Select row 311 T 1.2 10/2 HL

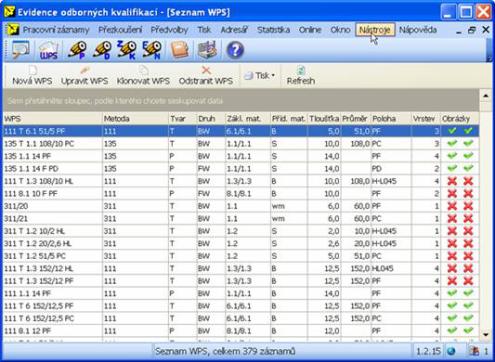coord(241,231)
